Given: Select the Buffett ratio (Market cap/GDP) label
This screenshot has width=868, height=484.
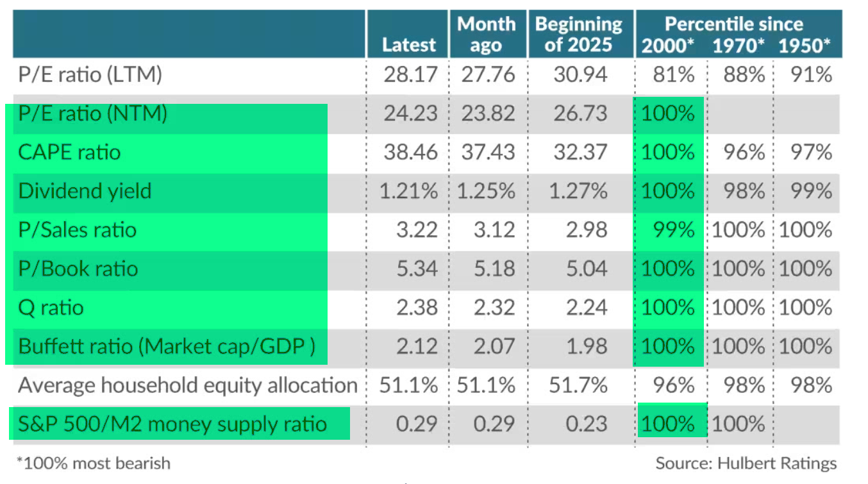Looking at the screenshot, I should 167,346.
